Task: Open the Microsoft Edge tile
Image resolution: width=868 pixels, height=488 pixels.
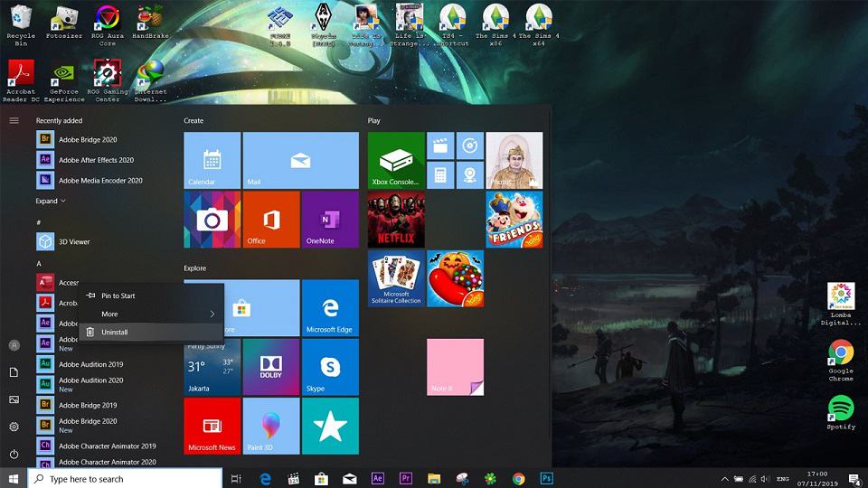Action: [331, 307]
